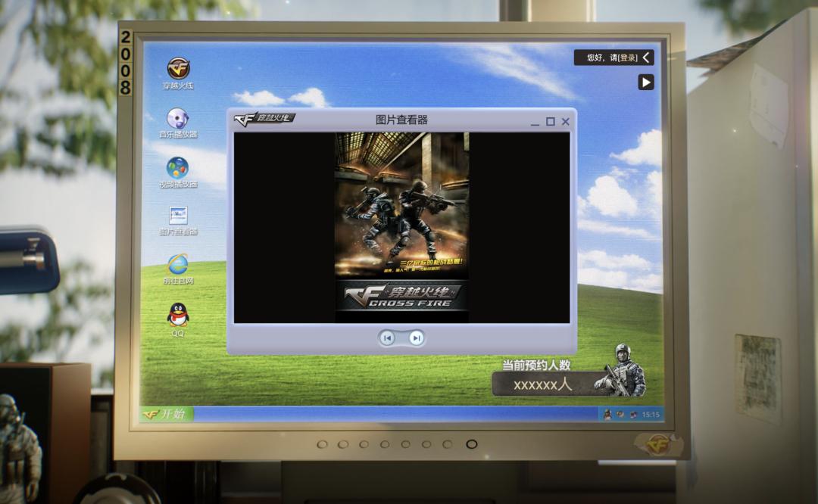Click the 登录 login link
The width and height of the screenshot is (818, 504).
628,58
